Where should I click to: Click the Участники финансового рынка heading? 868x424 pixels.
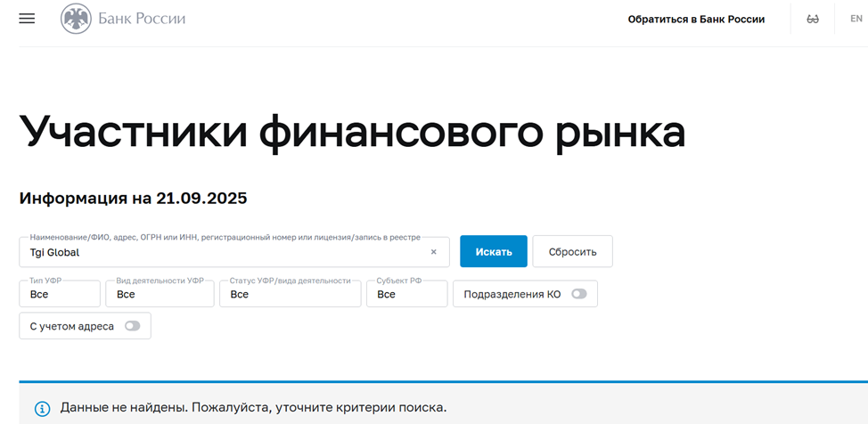[x=352, y=134]
